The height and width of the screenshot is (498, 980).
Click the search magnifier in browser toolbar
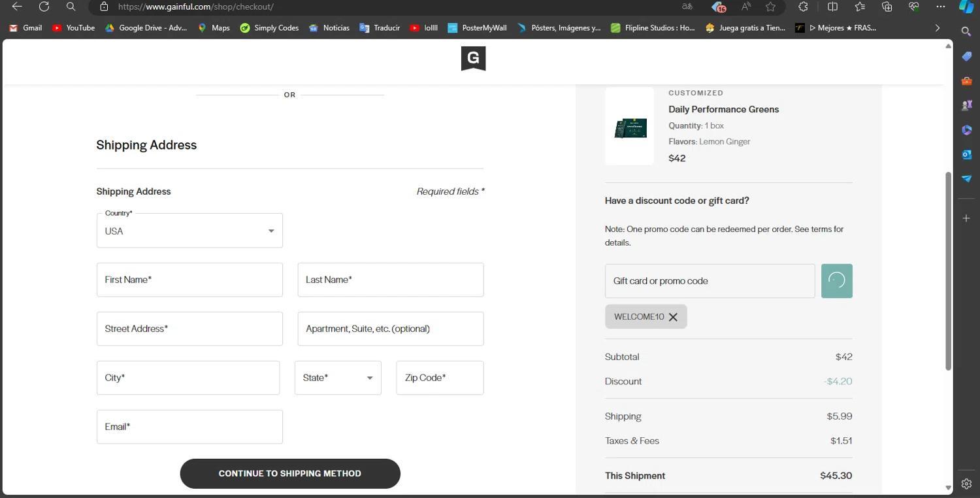[x=71, y=7]
